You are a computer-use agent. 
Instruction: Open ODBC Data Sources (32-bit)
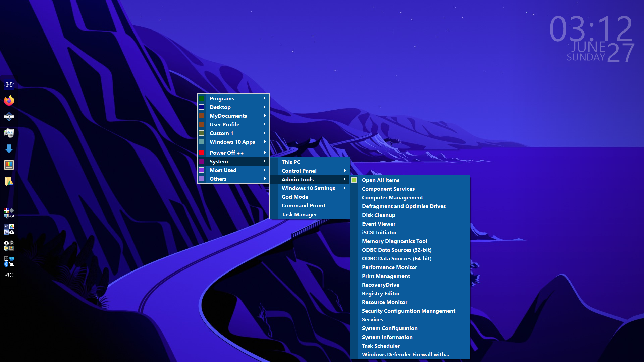[410, 250]
